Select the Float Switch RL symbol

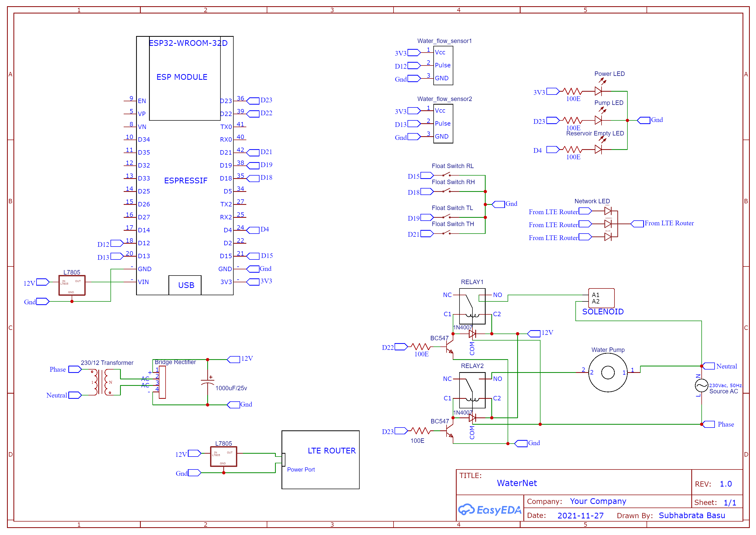[x=447, y=174]
